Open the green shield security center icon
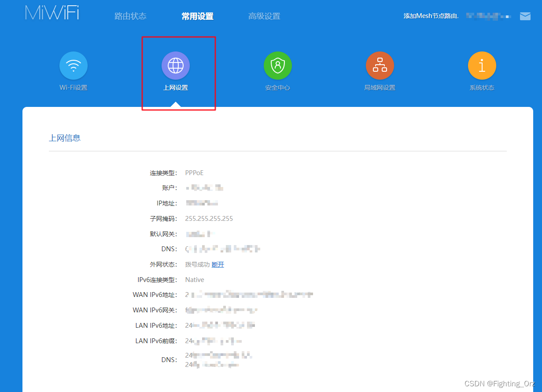The image size is (542, 392). [x=278, y=66]
